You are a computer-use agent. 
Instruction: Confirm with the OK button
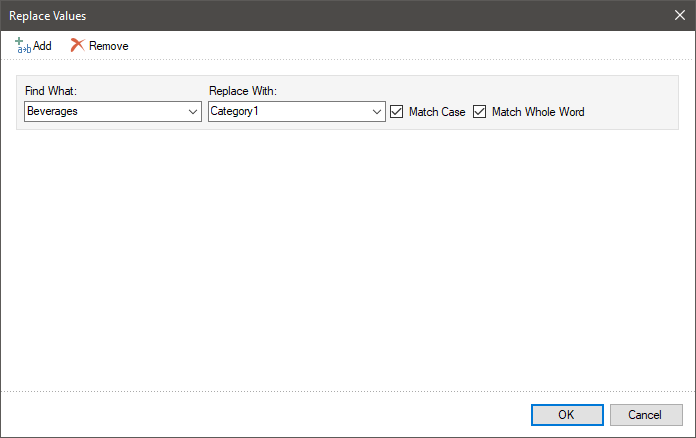(x=566, y=415)
